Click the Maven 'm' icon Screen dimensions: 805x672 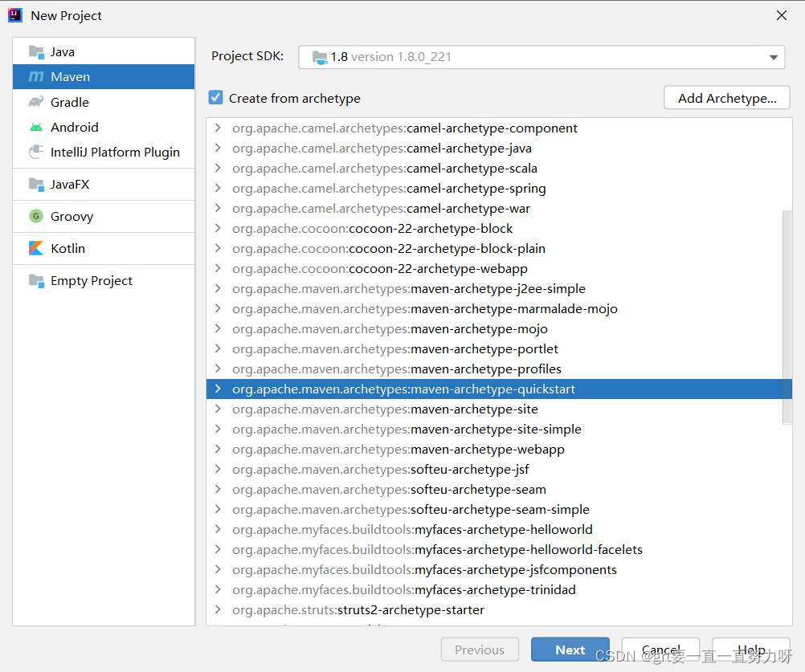pos(36,76)
